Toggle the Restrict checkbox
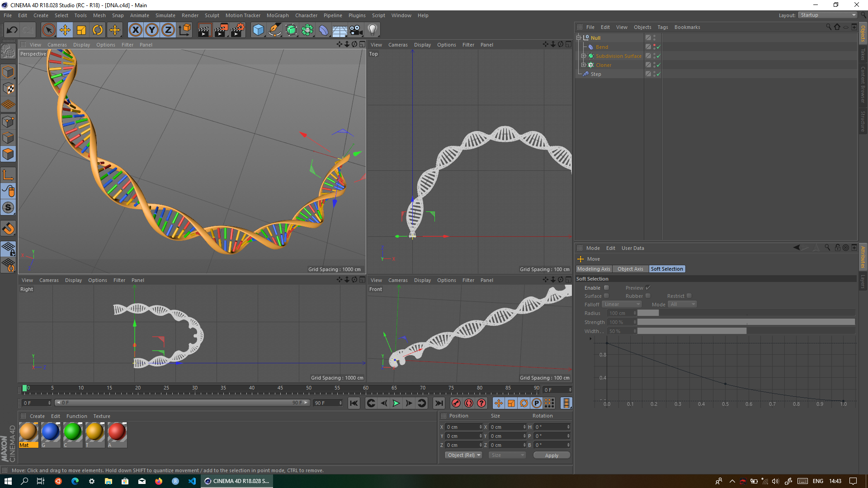Screen dimensions: 868x488 click(x=689, y=296)
